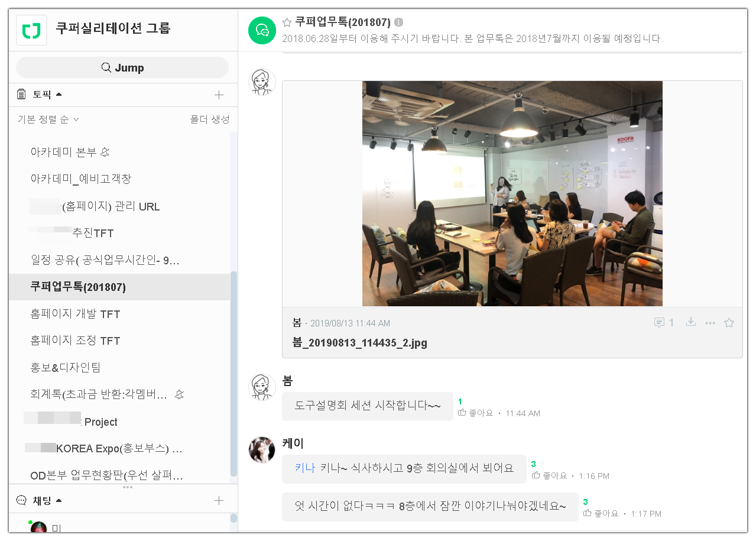The height and width of the screenshot is (541, 756).
Task: Open the meeting room photo thumbnail
Action: (512, 193)
